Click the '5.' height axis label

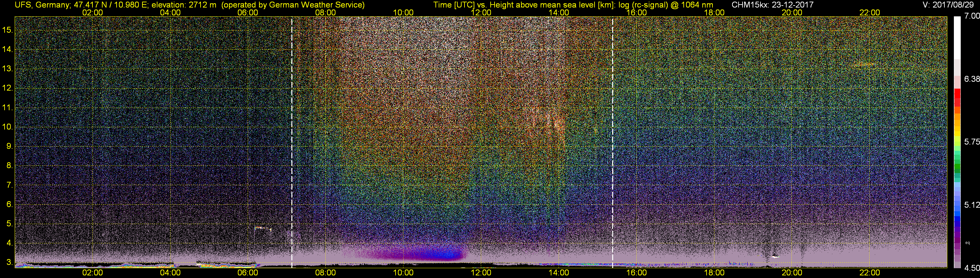tap(9, 223)
